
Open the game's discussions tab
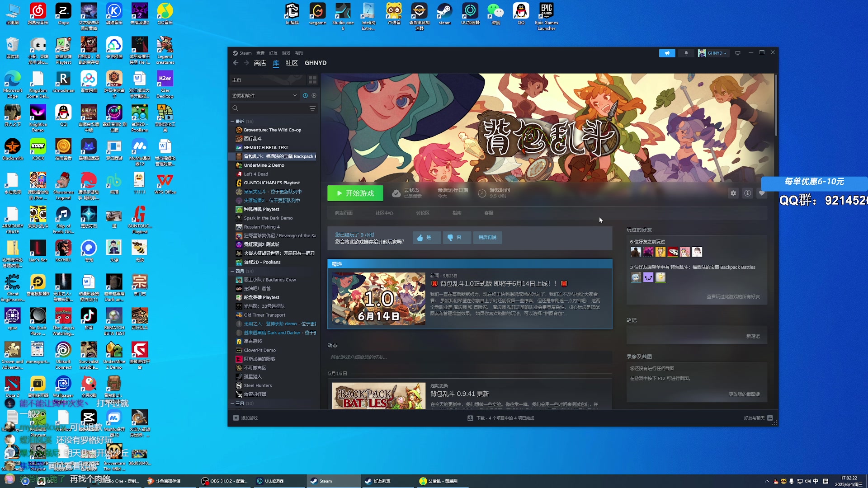click(x=423, y=213)
